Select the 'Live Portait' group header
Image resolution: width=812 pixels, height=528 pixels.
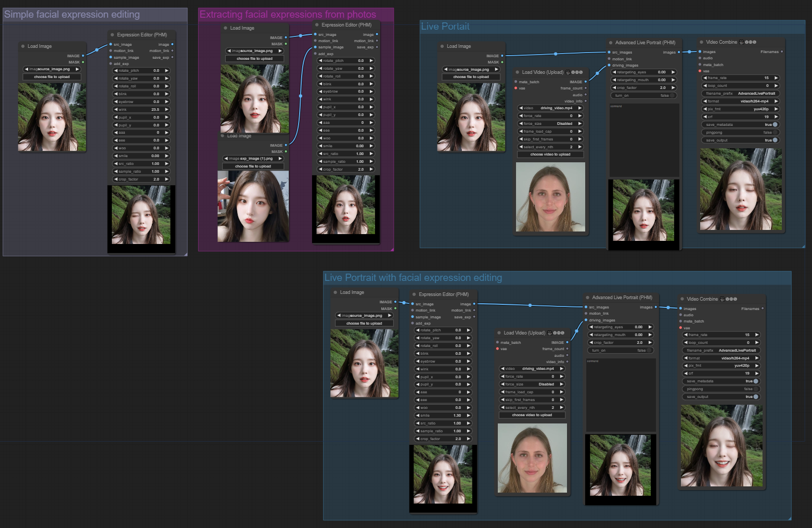pos(445,26)
